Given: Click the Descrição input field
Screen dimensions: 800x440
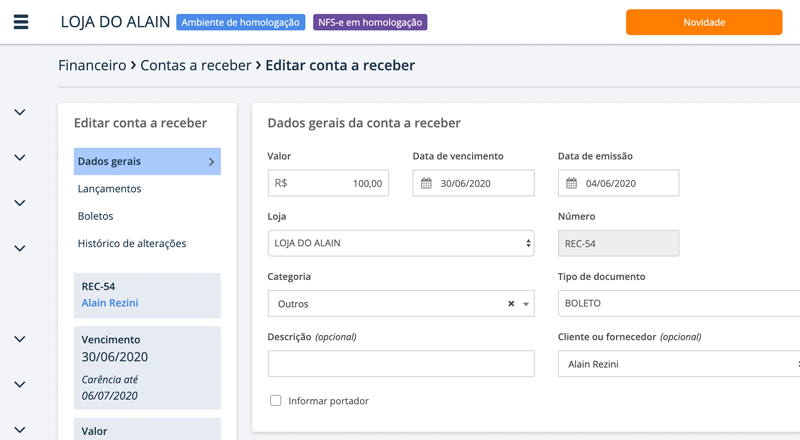Looking at the screenshot, I should (x=400, y=364).
